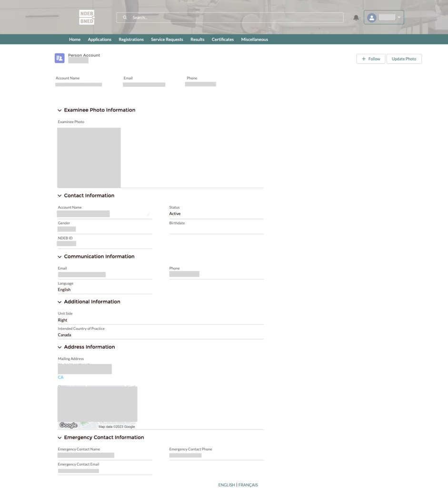Collapse the Communication Information section
The height and width of the screenshot is (488, 448).
(60, 257)
